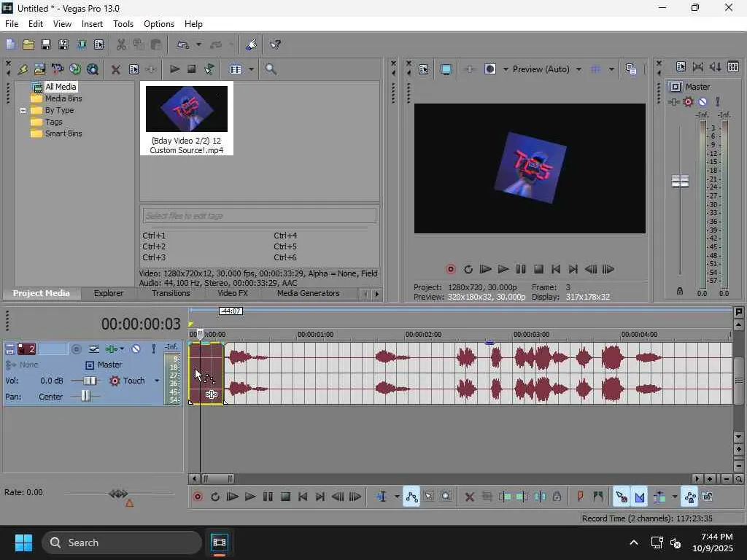Click the What's This help icon
The width and height of the screenshot is (747, 560).
276,44
